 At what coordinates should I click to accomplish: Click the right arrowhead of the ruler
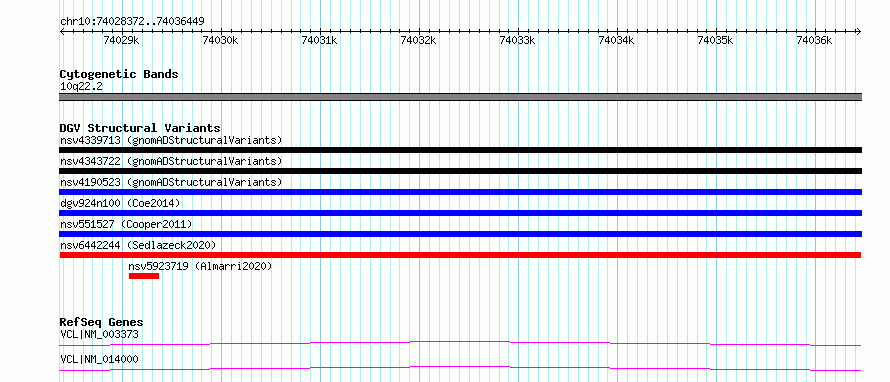tap(859, 31)
